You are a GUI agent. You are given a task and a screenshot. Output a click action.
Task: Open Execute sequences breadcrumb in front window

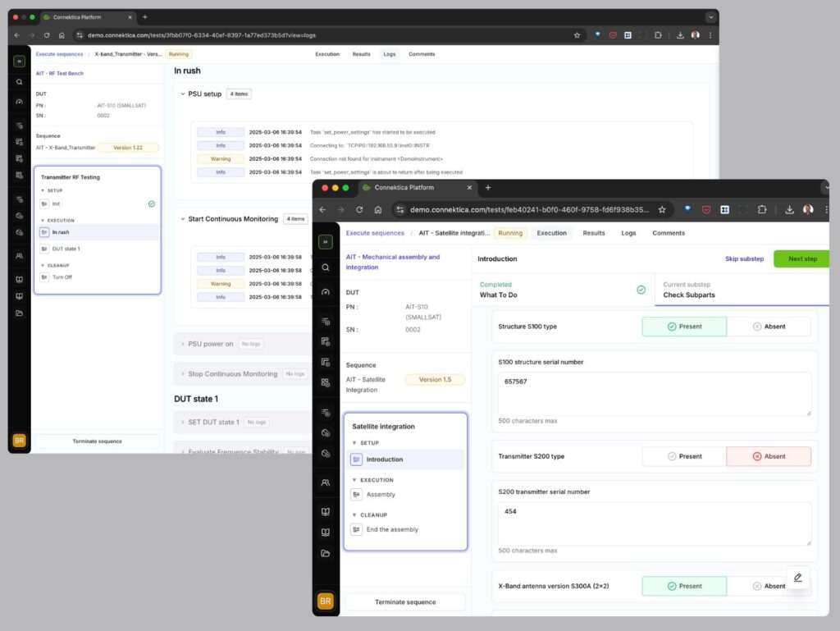[x=375, y=233]
